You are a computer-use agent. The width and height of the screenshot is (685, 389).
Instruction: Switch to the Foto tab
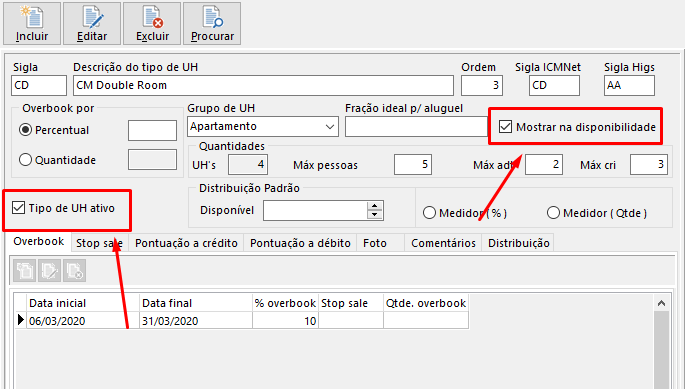[x=381, y=243]
